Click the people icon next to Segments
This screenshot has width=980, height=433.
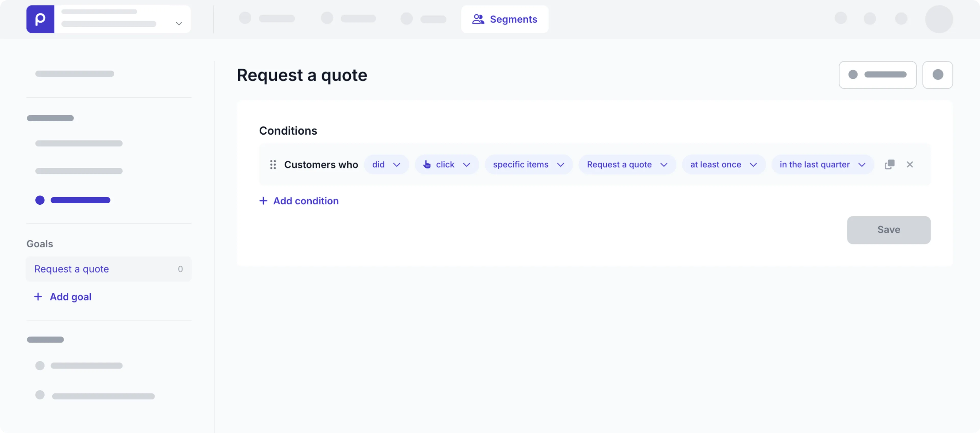pyautogui.click(x=478, y=19)
